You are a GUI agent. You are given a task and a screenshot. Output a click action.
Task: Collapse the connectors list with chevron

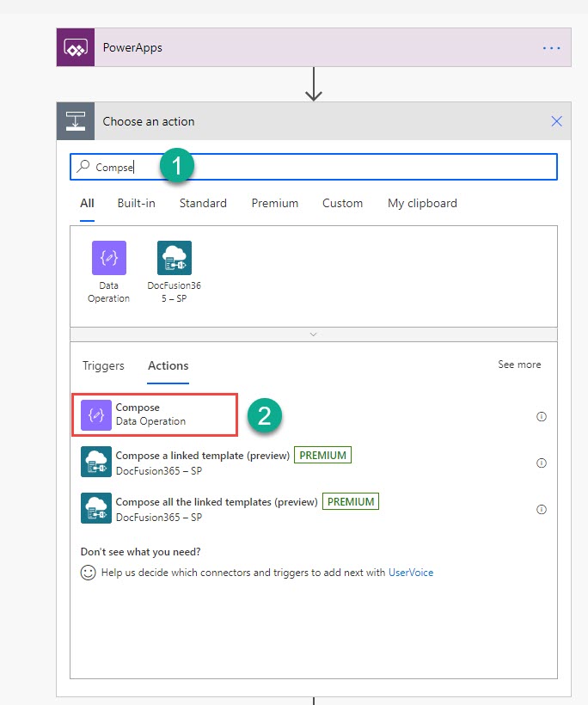coord(314,334)
